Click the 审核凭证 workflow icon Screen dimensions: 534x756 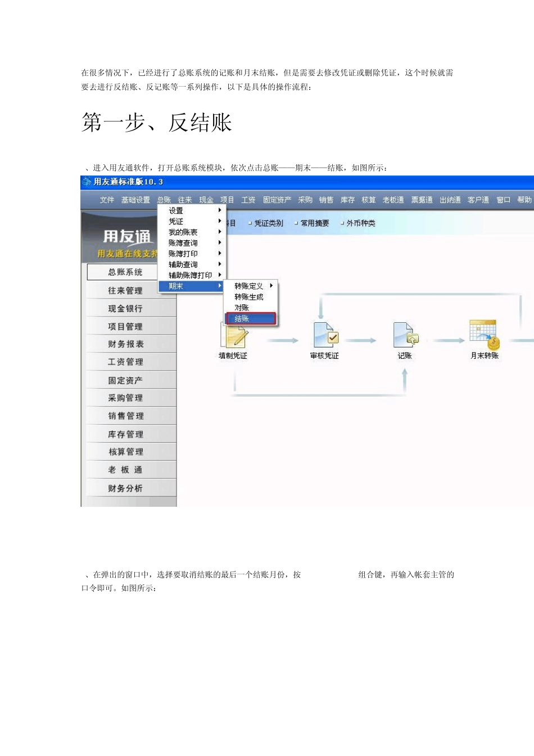(325, 335)
